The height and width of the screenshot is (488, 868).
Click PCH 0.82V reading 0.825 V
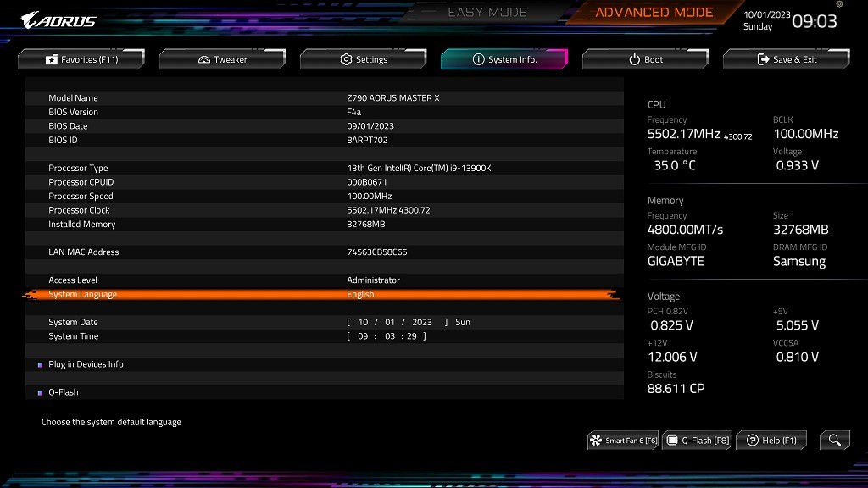click(671, 325)
